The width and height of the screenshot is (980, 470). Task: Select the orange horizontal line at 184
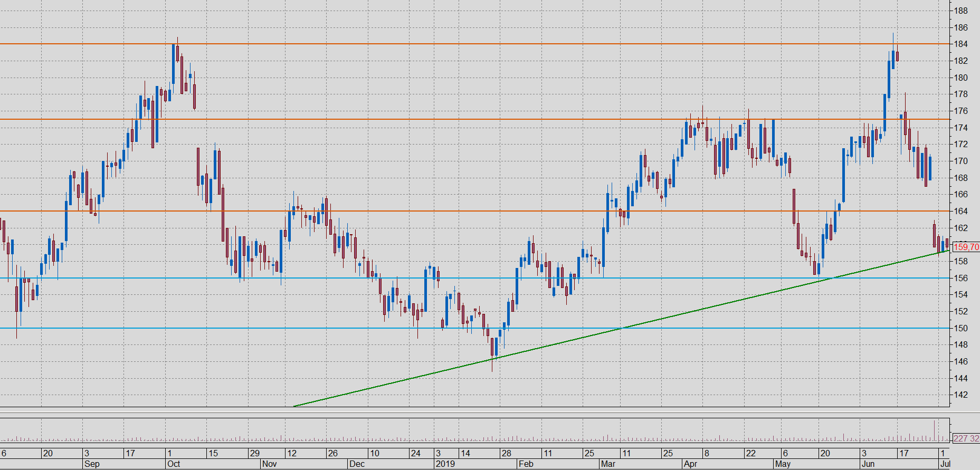coord(474,44)
